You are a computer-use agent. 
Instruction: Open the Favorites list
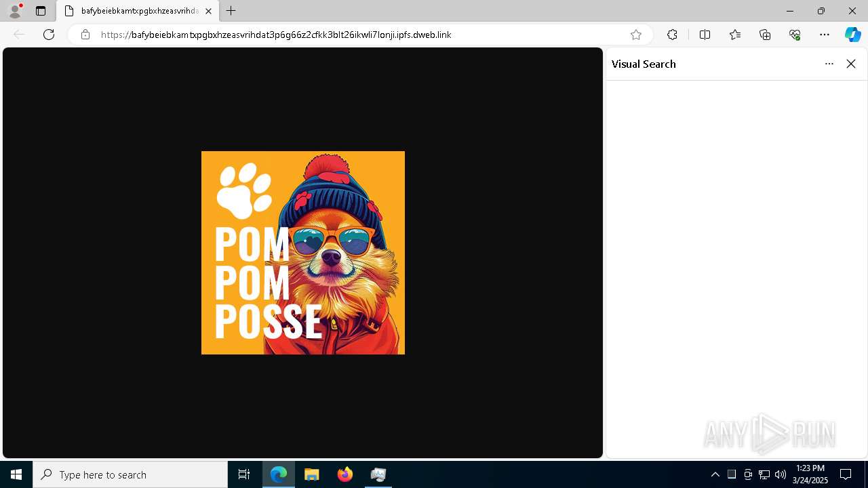734,35
